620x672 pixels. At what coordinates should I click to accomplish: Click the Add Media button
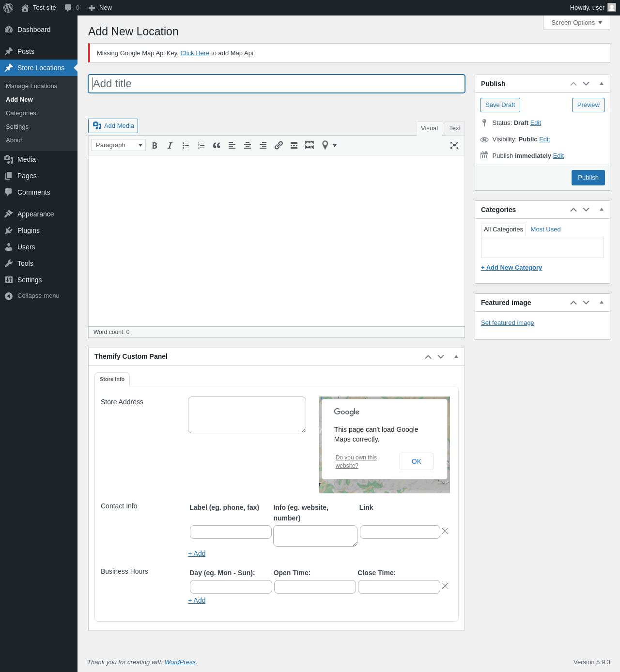[x=113, y=126]
